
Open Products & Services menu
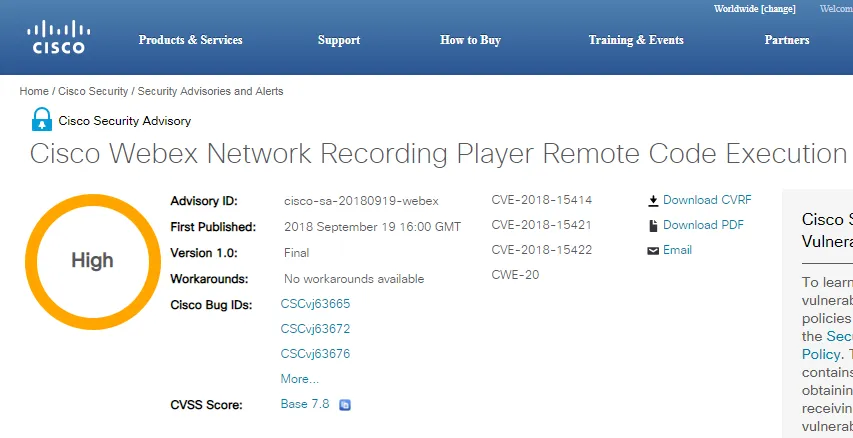coord(190,40)
